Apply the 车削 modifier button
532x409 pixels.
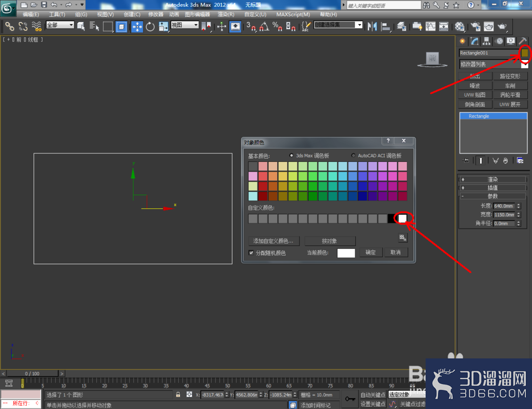point(510,86)
